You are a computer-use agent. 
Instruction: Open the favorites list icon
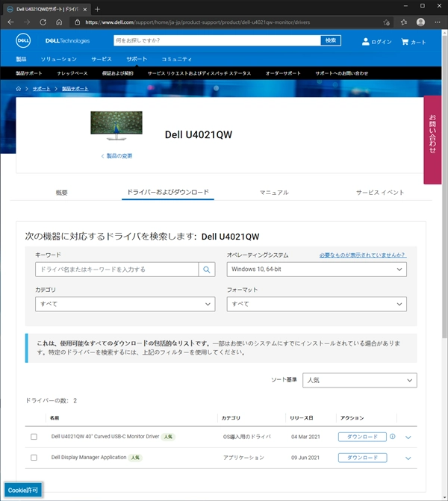tap(404, 22)
